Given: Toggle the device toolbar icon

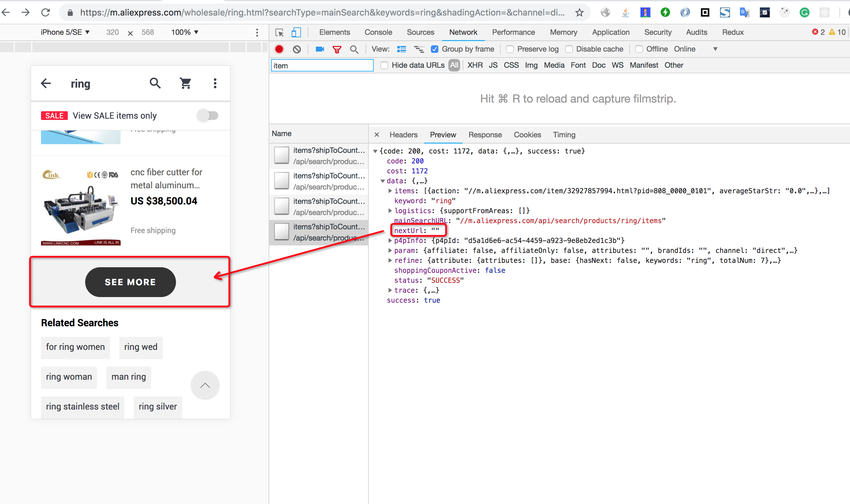Looking at the screenshot, I should (x=296, y=32).
